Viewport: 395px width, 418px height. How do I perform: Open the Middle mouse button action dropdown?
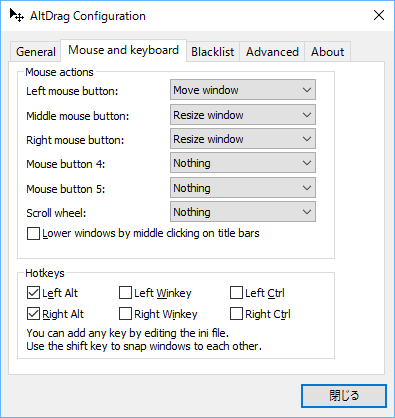pos(243,115)
